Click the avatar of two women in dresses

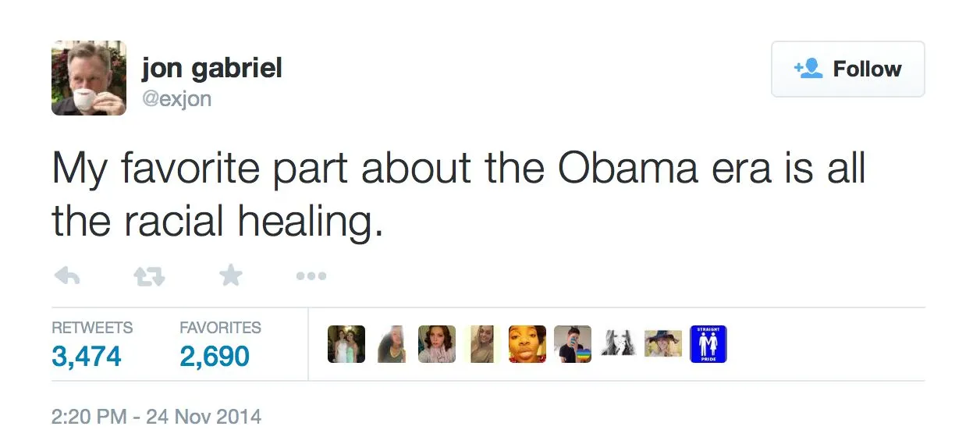coord(346,344)
